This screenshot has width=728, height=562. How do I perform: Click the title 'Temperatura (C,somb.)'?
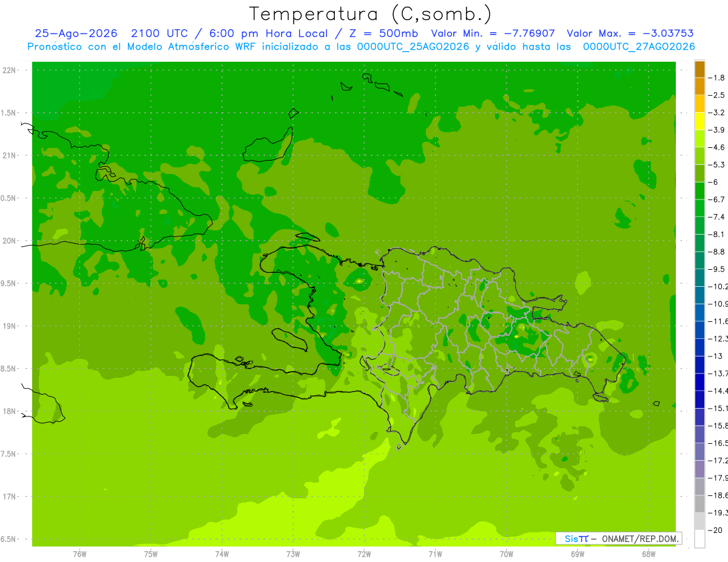(370, 14)
